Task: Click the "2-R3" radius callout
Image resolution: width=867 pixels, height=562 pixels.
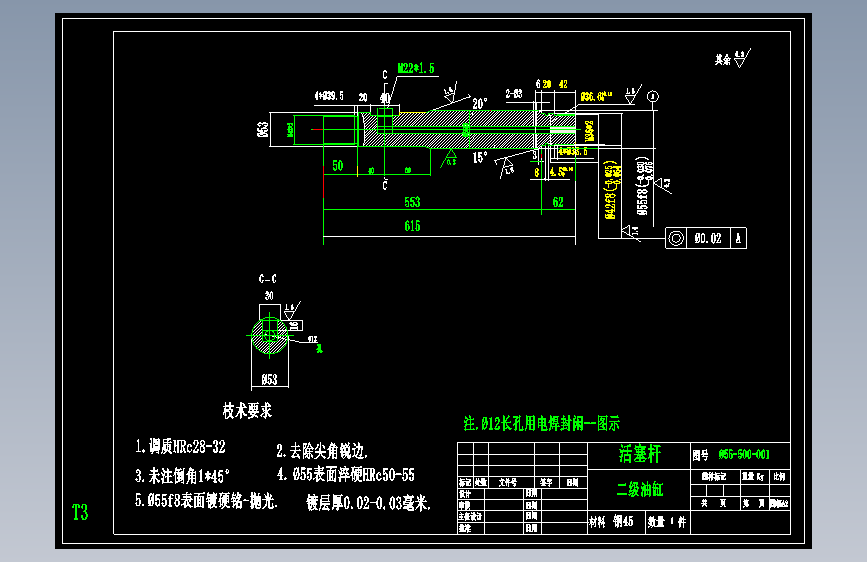Action: coord(514,93)
